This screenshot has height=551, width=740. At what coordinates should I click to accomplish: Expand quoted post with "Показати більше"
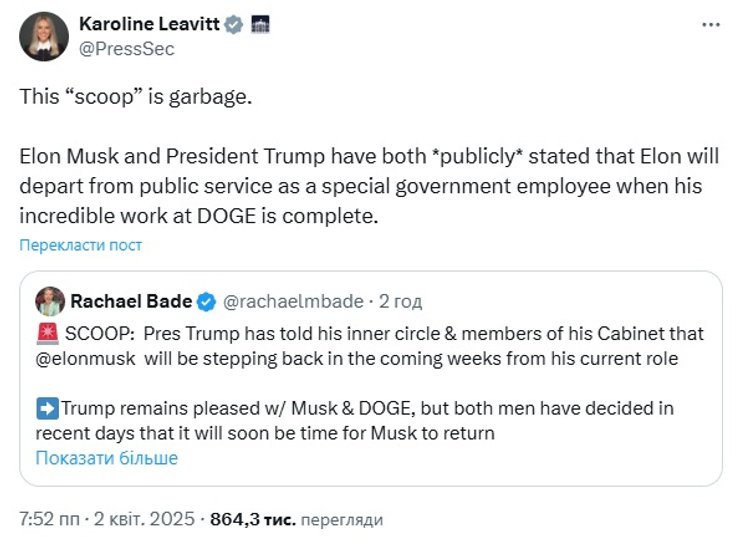click(106, 458)
